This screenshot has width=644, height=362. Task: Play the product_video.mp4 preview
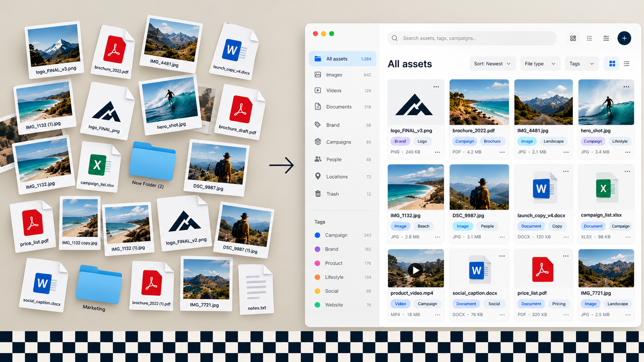pos(416,270)
